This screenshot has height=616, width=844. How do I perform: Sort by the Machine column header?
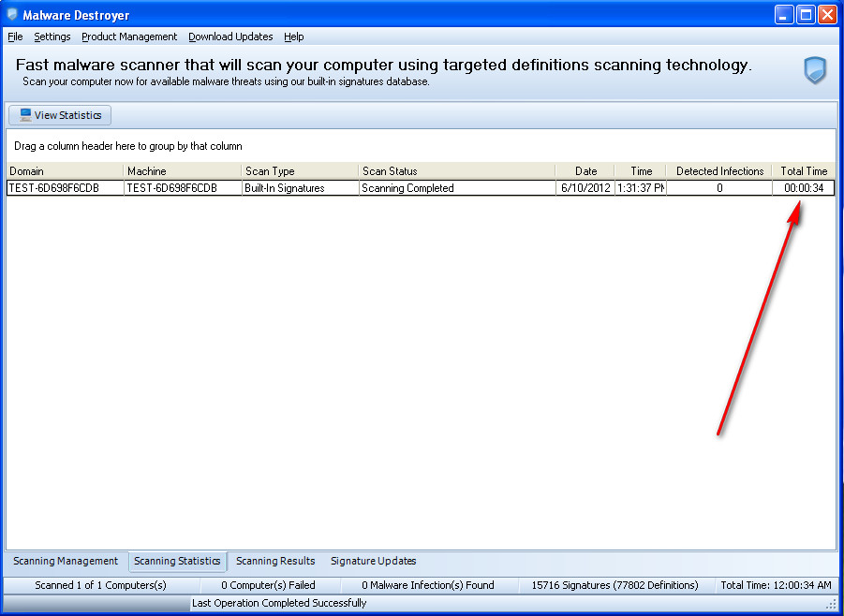pyautogui.click(x=182, y=171)
